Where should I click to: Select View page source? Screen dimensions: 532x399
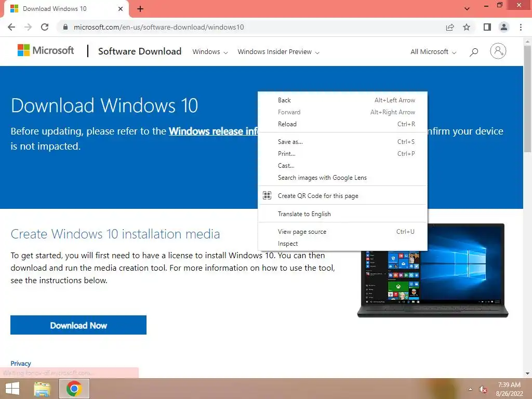pos(343,232)
